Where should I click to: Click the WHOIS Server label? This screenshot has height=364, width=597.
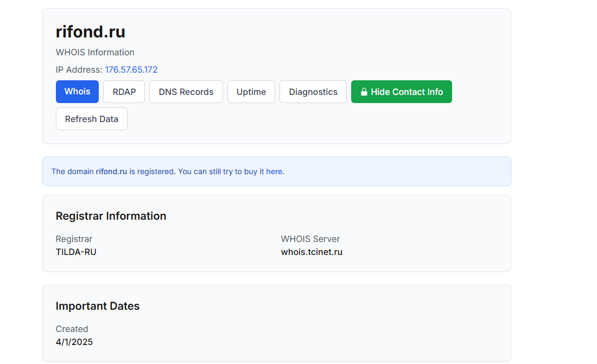coord(310,239)
